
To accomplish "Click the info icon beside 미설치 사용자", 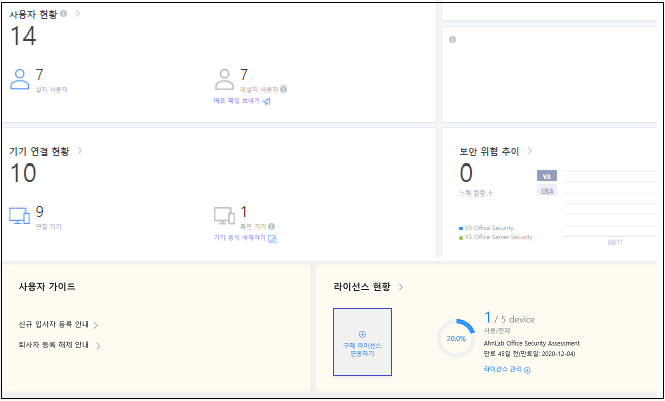I will (283, 89).
